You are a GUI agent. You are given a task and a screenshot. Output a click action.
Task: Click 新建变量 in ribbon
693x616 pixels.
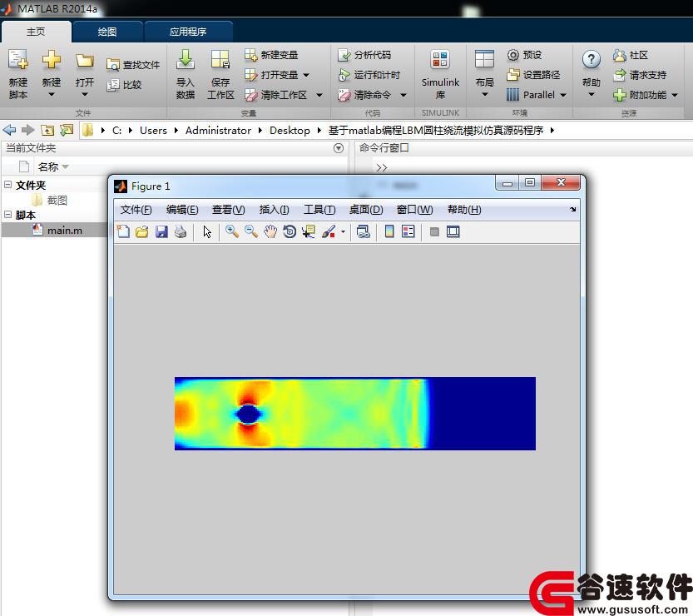click(x=271, y=55)
